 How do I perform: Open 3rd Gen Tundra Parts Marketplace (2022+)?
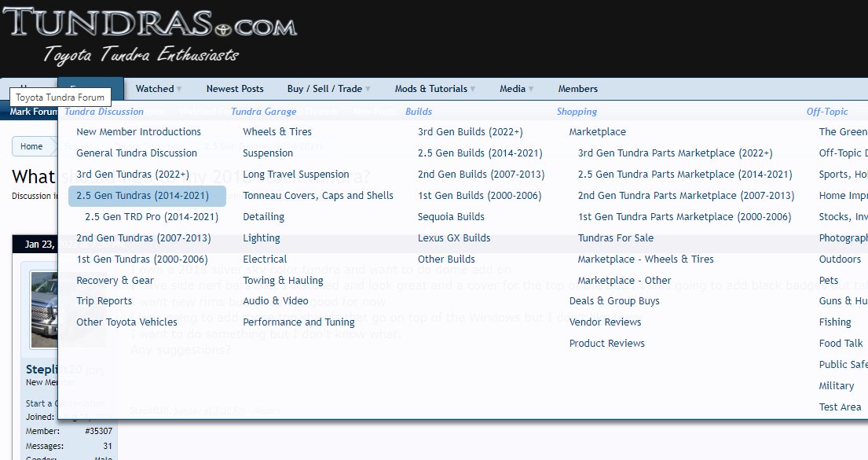point(676,153)
